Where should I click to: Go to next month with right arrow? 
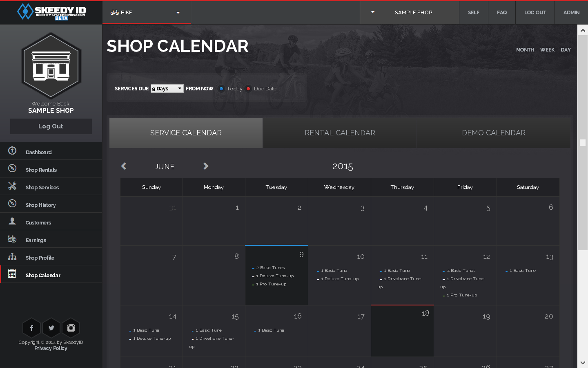click(206, 166)
